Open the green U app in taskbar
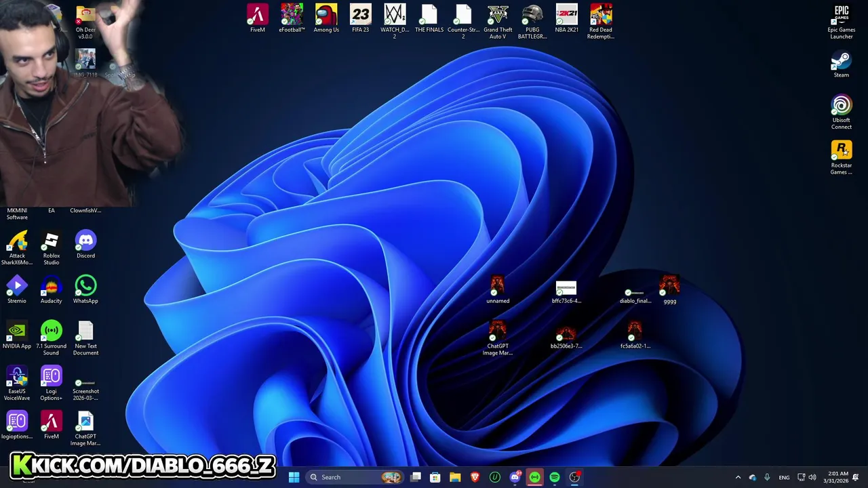The width and height of the screenshot is (868, 488). [495, 477]
